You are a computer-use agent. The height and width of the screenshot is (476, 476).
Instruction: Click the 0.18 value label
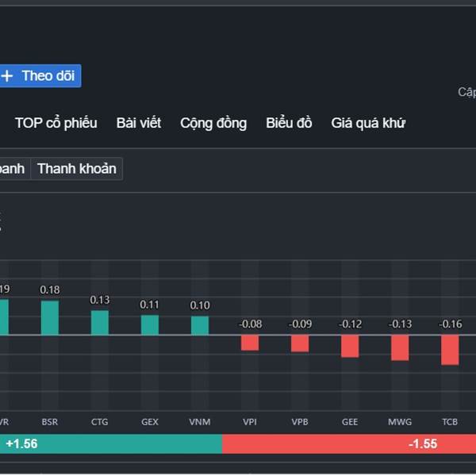[50, 290]
